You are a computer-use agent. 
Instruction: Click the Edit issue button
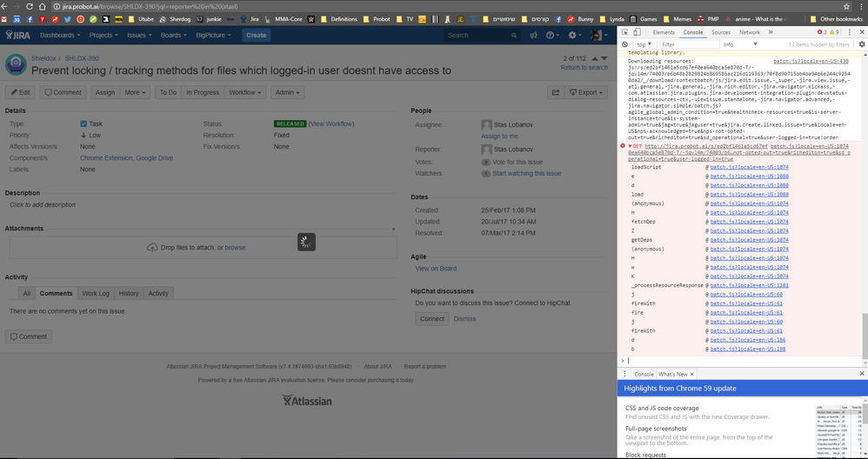[21, 92]
